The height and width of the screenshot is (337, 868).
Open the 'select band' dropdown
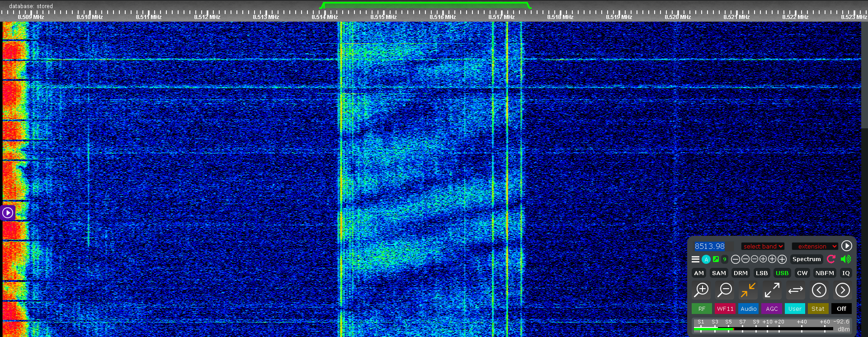point(763,246)
